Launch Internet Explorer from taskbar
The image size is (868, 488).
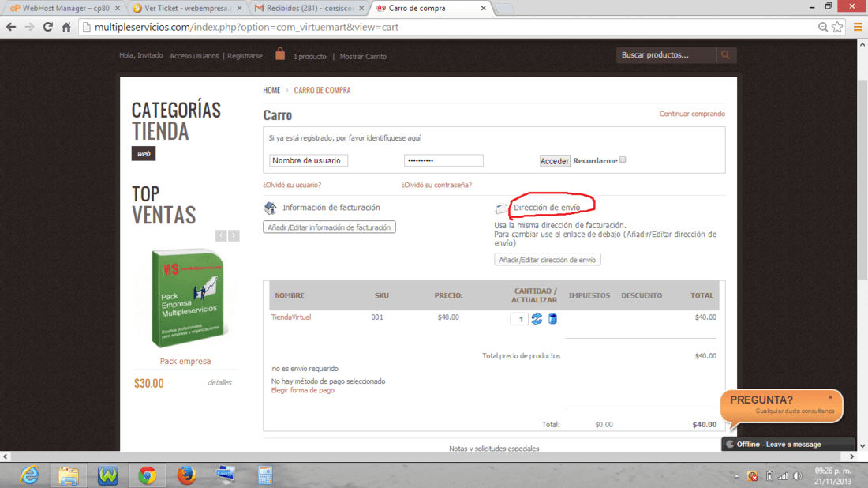[28, 475]
